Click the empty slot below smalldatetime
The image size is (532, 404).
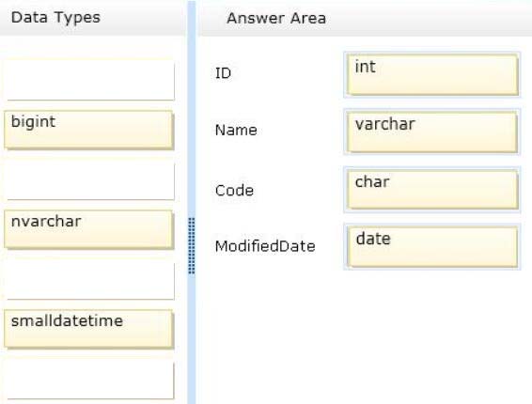pos(90,380)
